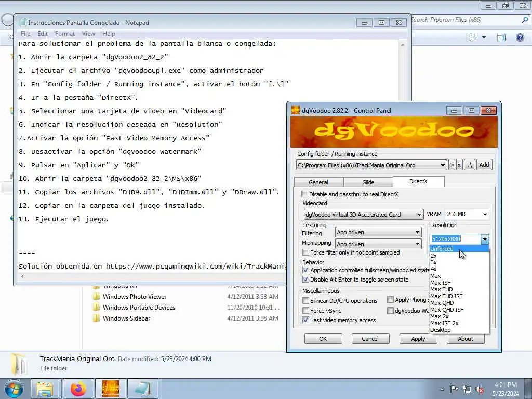532x399 pixels.
Task: Click the network tray icon
Action: [x=467, y=390]
